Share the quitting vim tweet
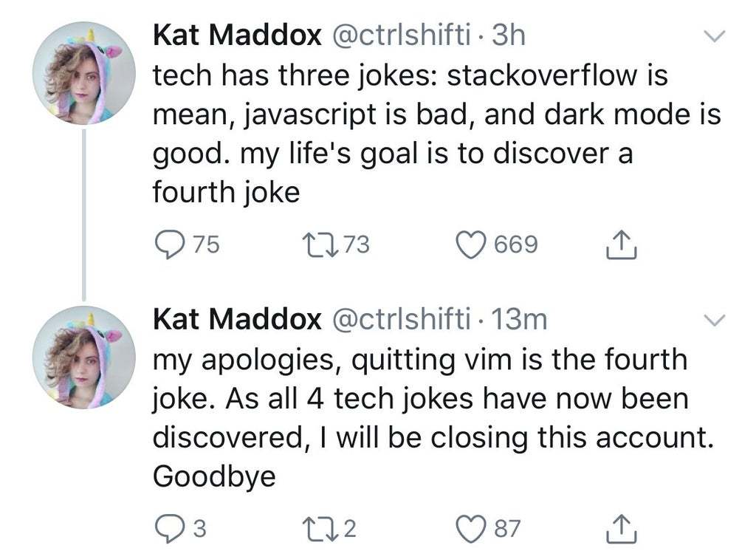 tap(617, 527)
